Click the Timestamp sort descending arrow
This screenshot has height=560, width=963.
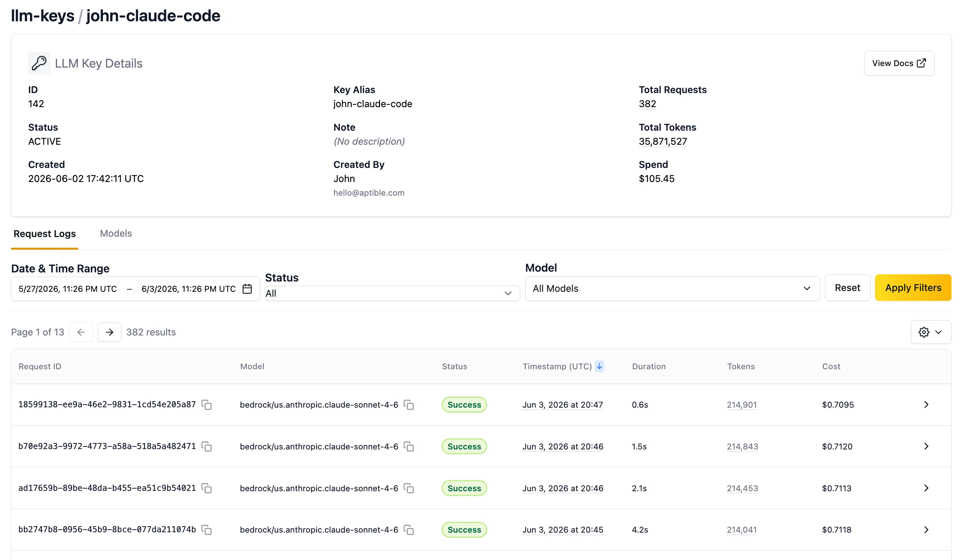[x=600, y=366]
